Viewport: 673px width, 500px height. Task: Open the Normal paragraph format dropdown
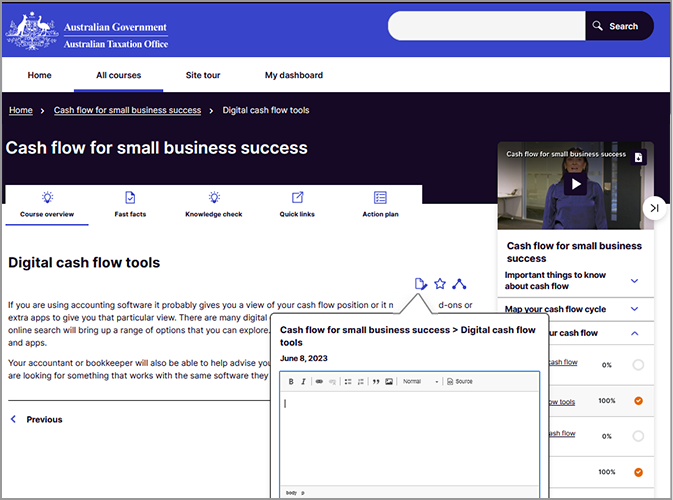(420, 382)
